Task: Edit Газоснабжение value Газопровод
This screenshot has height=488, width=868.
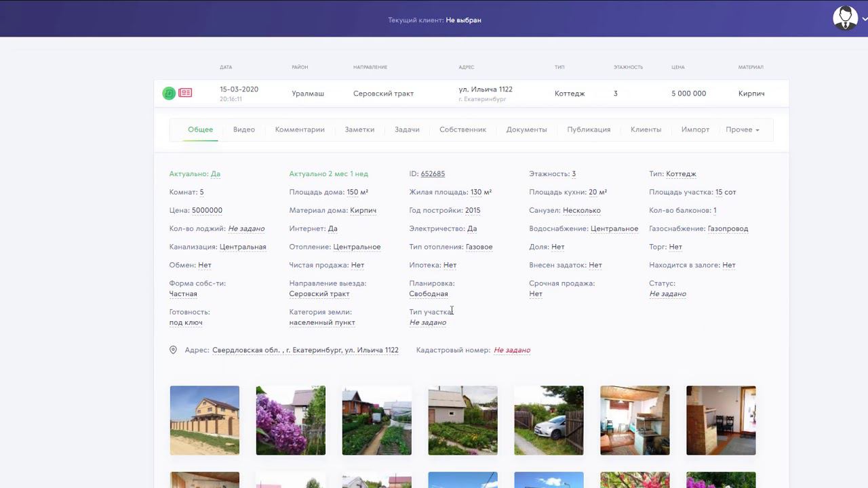Action: point(728,229)
